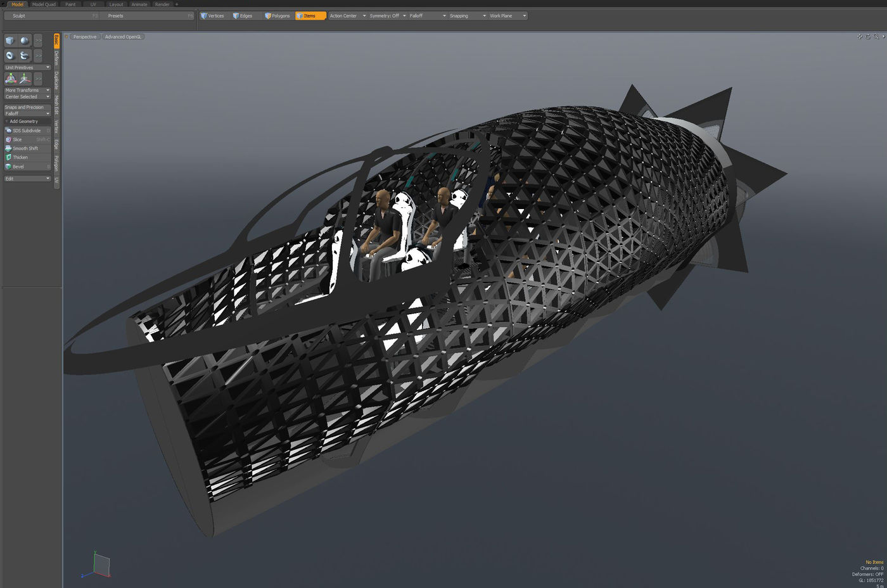
Task: Switch selection mode to Edges
Action: click(242, 16)
